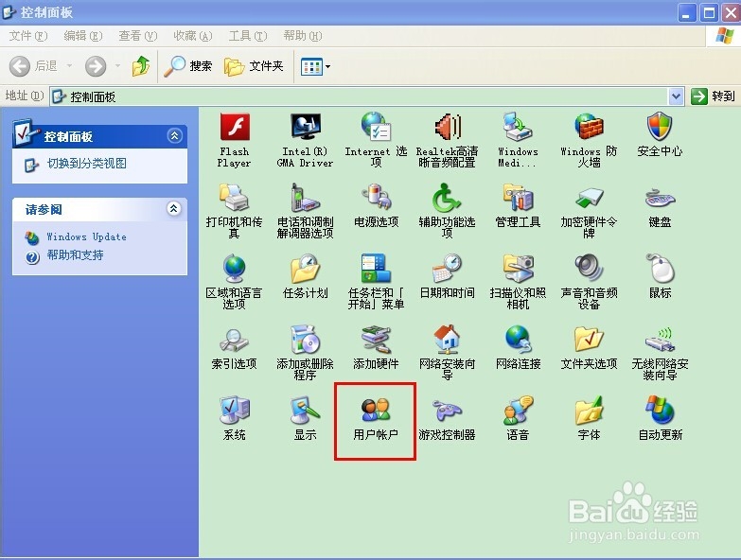Minimize the 控制面板 window
This screenshot has height=560, width=741.
pyautogui.click(x=687, y=12)
